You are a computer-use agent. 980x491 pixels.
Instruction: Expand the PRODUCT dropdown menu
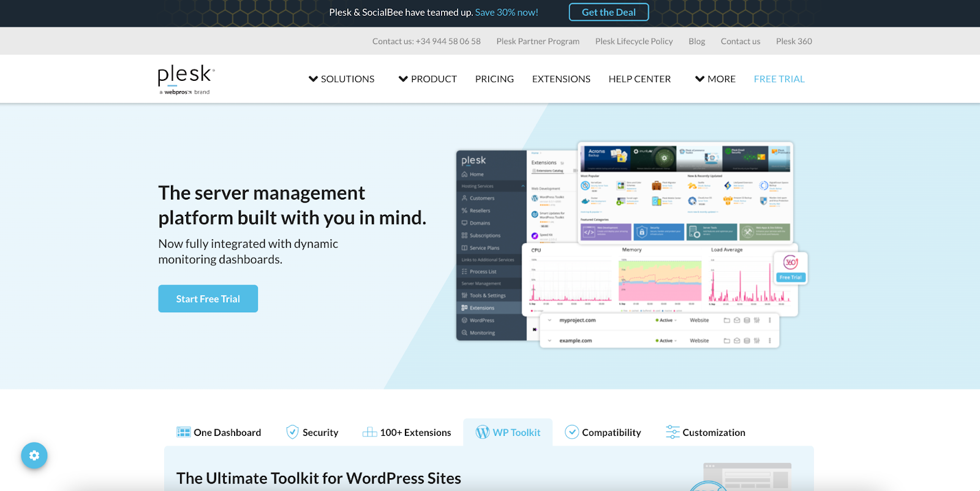tap(428, 79)
